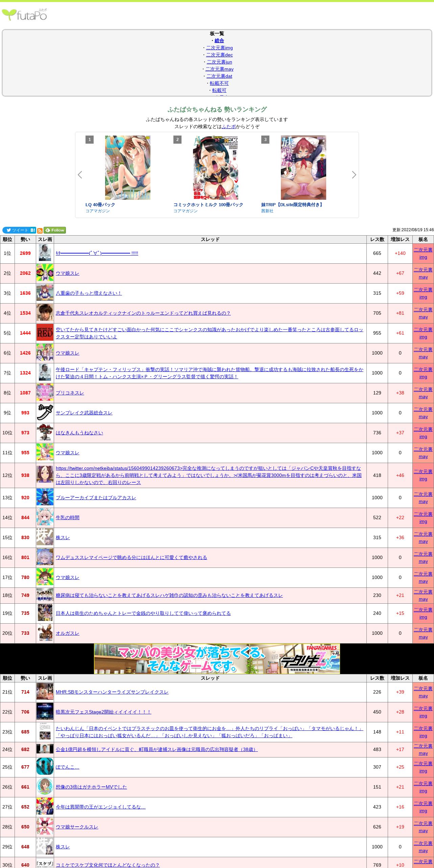Open thumbnail of rank 5 RED thread
This screenshot has height=868, width=434.
tap(45, 333)
